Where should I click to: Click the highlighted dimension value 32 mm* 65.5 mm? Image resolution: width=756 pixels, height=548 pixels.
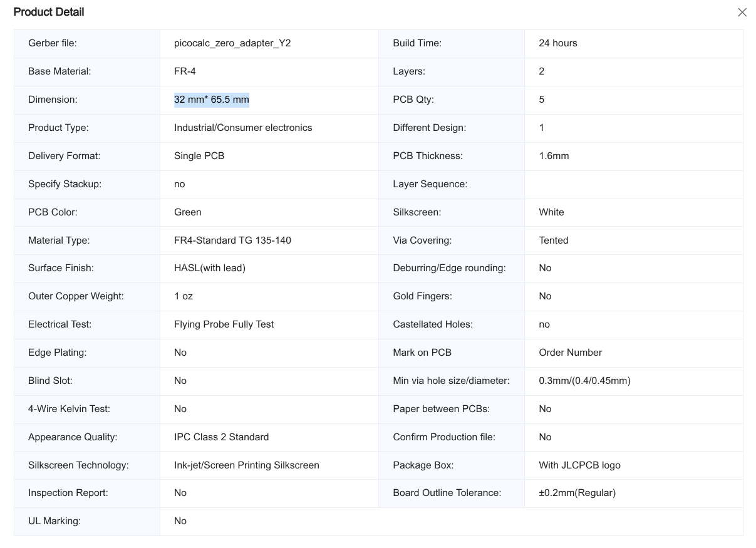coord(212,100)
